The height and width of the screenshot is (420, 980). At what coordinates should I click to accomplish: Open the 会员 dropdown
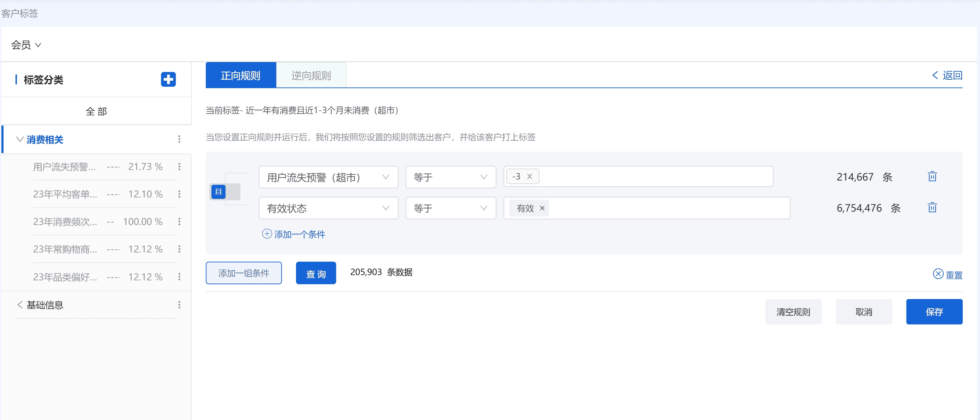pos(26,45)
